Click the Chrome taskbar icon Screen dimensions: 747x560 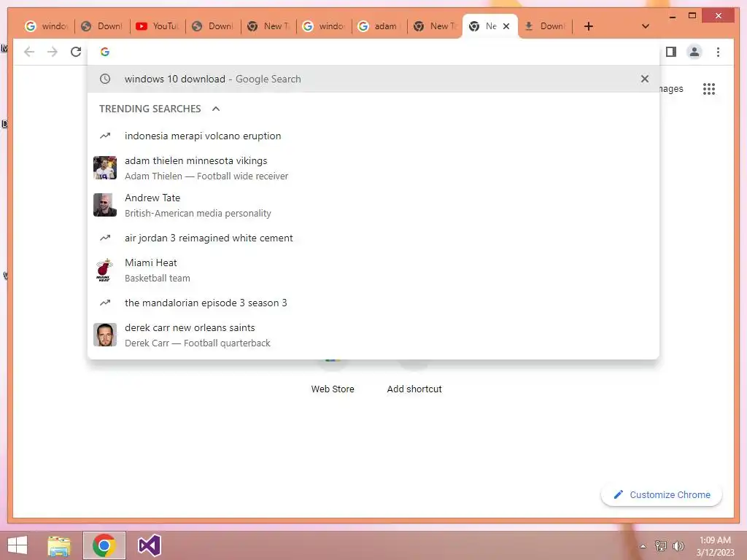(x=104, y=545)
